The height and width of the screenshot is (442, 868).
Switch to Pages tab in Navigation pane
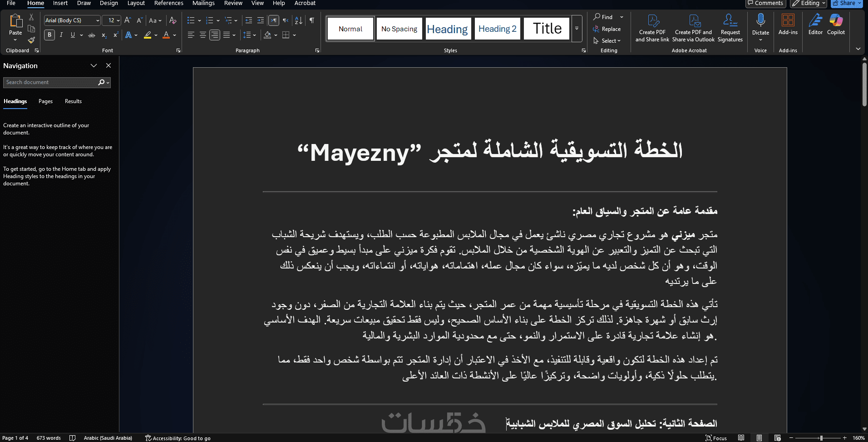coord(45,101)
